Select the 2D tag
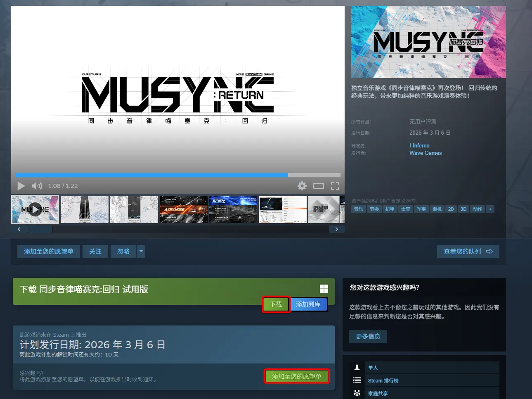Viewport: 532px width, 399px height. [x=451, y=209]
